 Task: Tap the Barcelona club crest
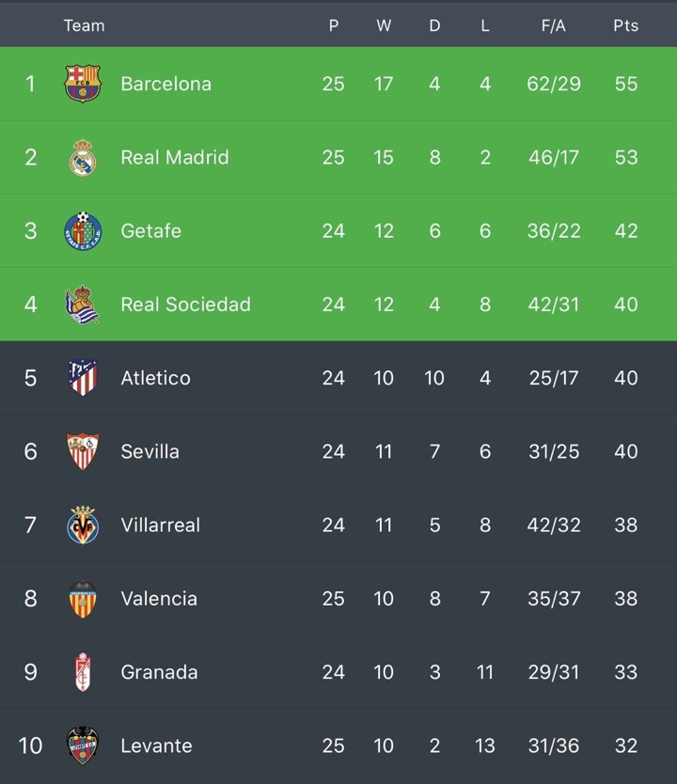click(x=83, y=84)
